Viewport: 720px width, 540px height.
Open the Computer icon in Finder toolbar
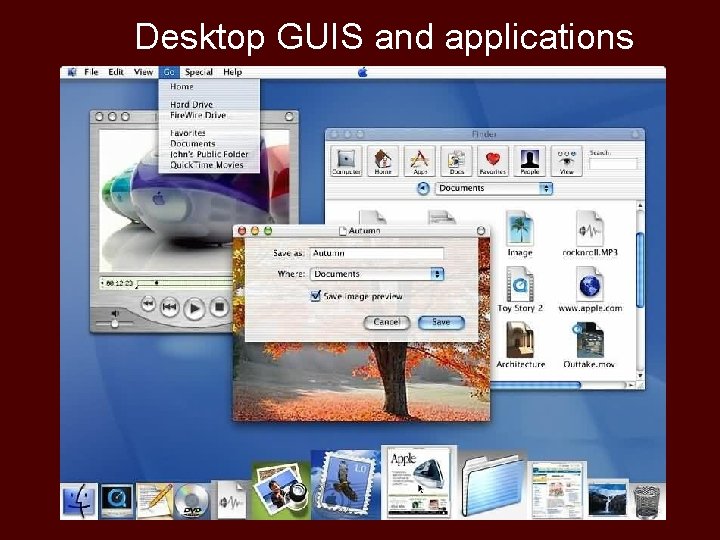coord(346,161)
